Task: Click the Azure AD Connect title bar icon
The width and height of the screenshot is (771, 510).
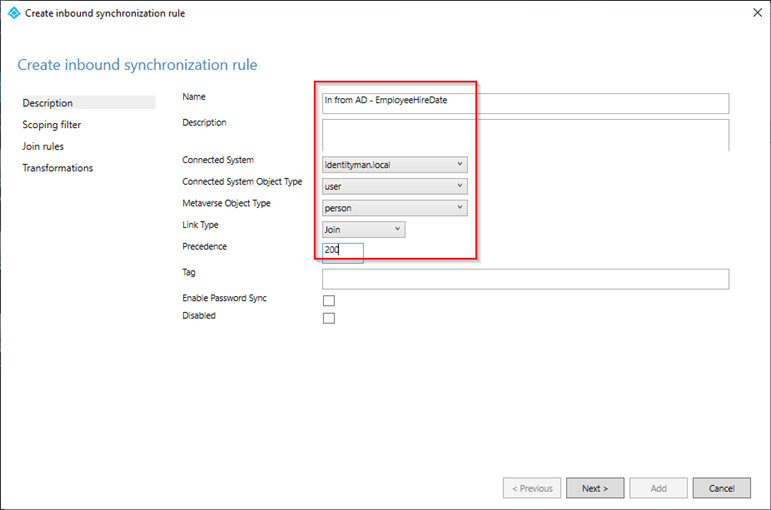Action: coord(13,13)
